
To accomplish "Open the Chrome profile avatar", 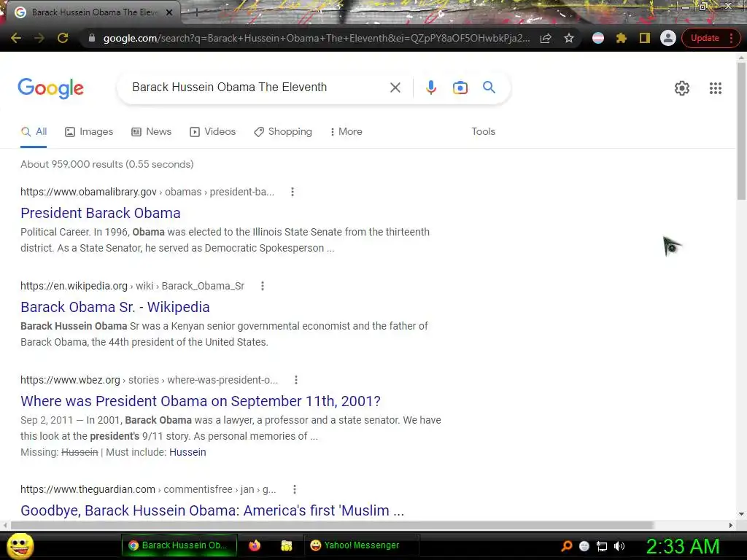I will (668, 38).
